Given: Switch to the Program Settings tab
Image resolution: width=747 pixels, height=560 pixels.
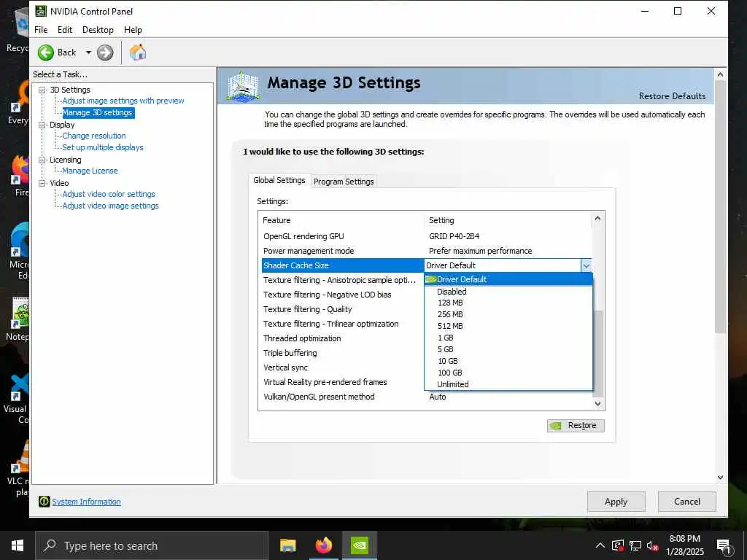Looking at the screenshot, I should coord(344,182).
